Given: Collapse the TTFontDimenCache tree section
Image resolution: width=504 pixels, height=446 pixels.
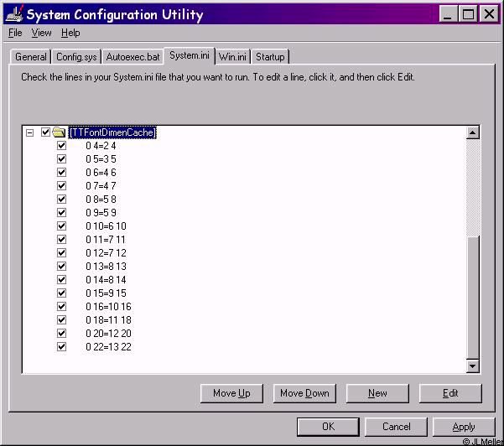Looking at the screenshot, I should [30, 132].
